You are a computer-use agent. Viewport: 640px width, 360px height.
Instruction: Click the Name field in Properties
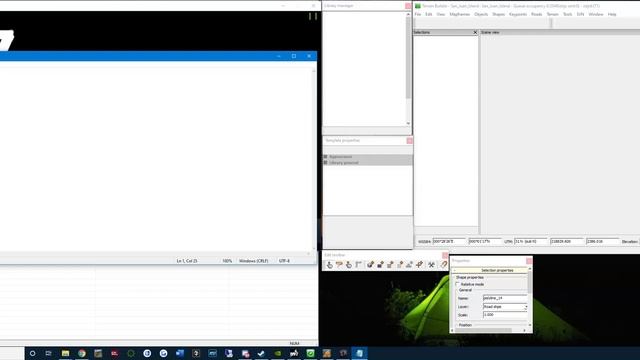coord(505,298)
